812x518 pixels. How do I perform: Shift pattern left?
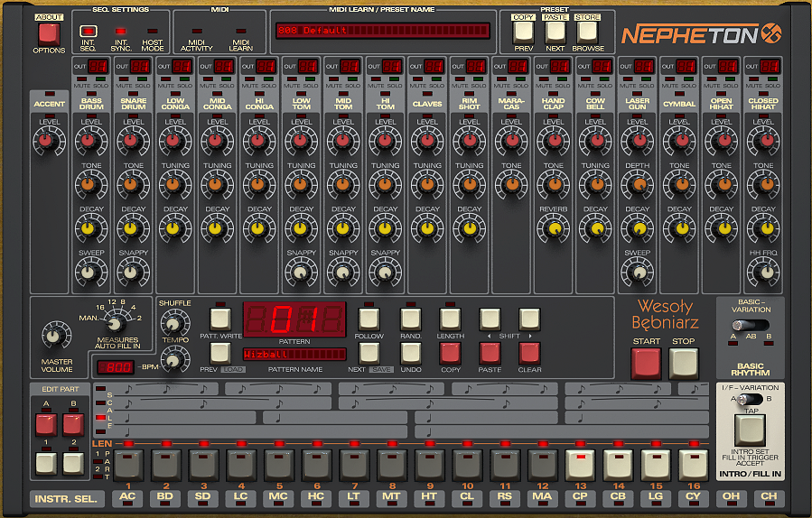(490, 319)
